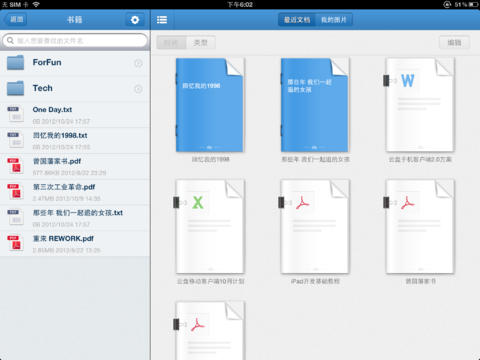Viewport: 480px width, 360px height.
Task: Open the settings gear in sidebar header
Action: [x=135, y=20]
